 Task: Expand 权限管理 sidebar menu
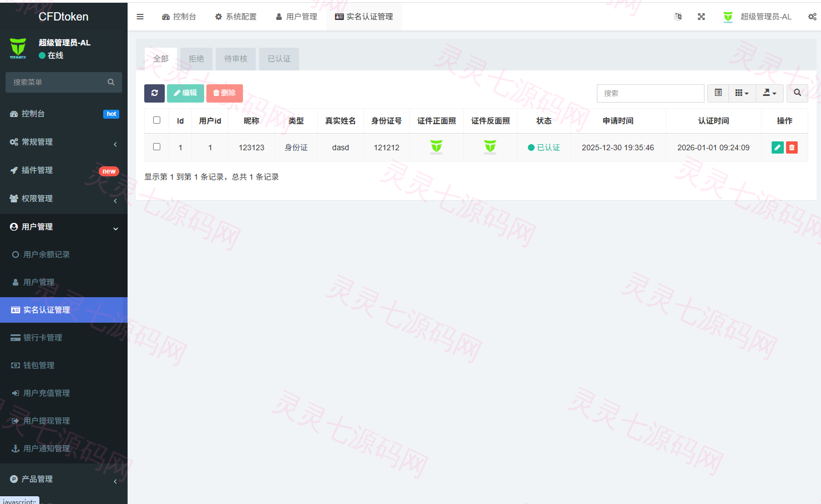(x=64, y=198)
